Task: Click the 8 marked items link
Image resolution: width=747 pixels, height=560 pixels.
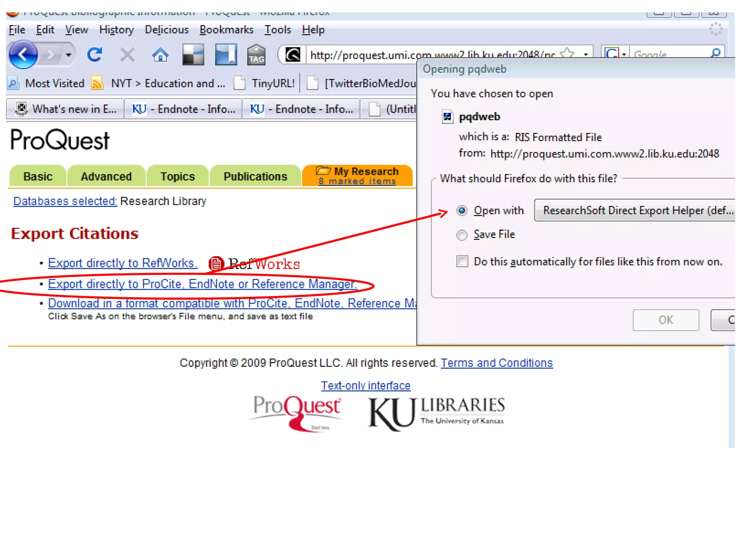Action: tap(357, 181)
